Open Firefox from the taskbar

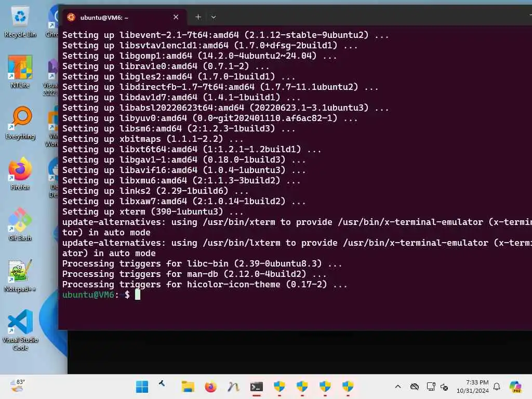tap(211, 387)
